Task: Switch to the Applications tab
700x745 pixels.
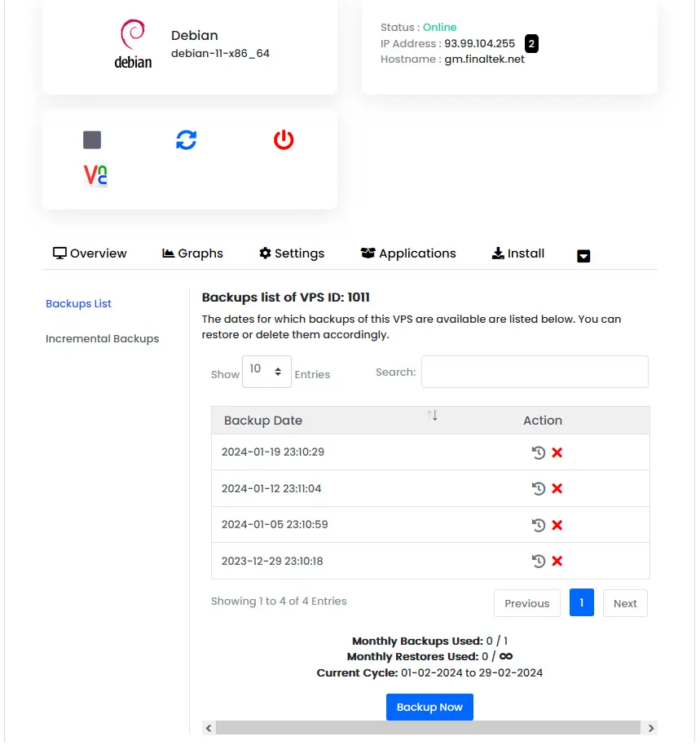Action: coord(407,253)
